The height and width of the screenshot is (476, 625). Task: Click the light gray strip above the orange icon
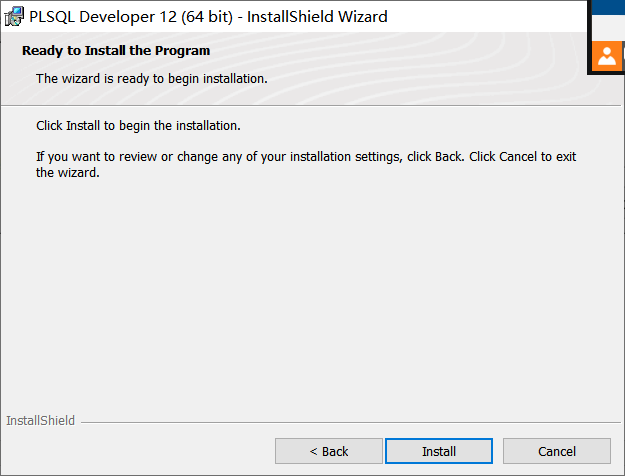607,28
